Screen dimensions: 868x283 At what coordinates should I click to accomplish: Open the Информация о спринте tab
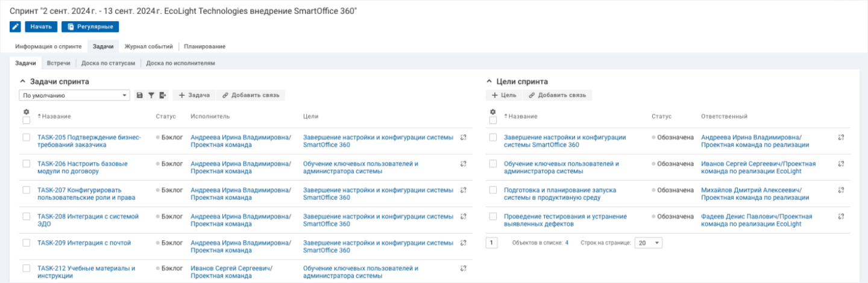[49, 46]
